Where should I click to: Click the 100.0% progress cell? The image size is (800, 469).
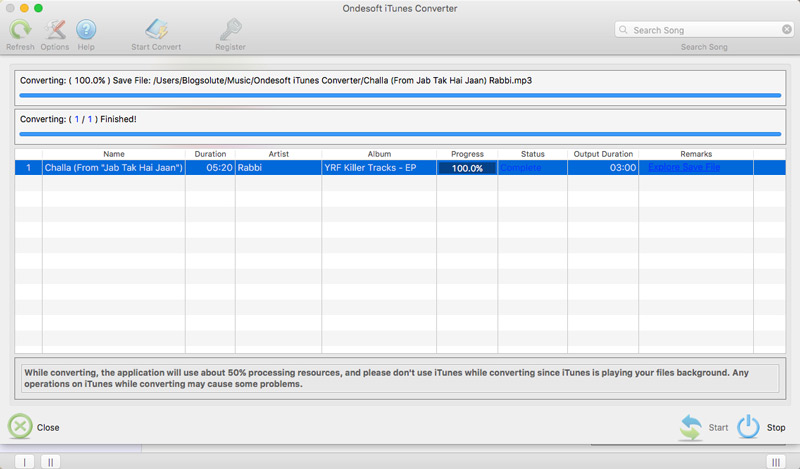(467, 168)
